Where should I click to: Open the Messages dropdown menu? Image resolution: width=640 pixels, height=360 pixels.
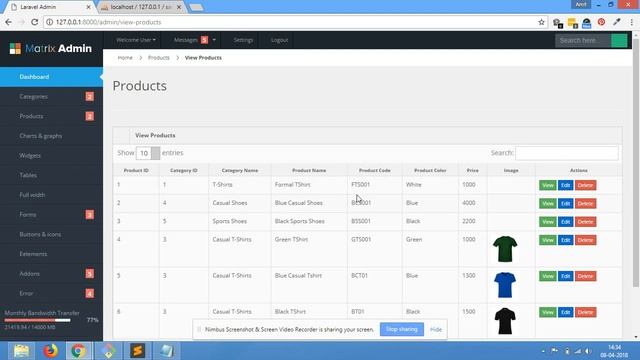tap(194, 40)
